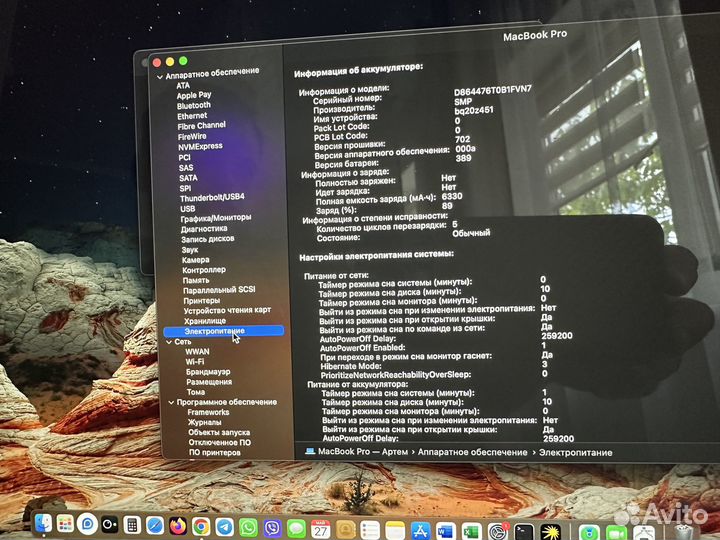Open Microsoft Word in the Dock

coord(445,531)
